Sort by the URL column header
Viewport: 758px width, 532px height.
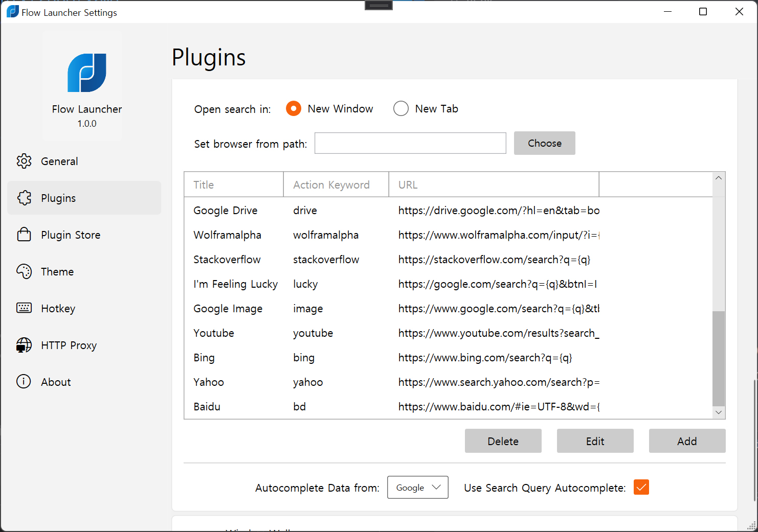[x=494, y=184]
